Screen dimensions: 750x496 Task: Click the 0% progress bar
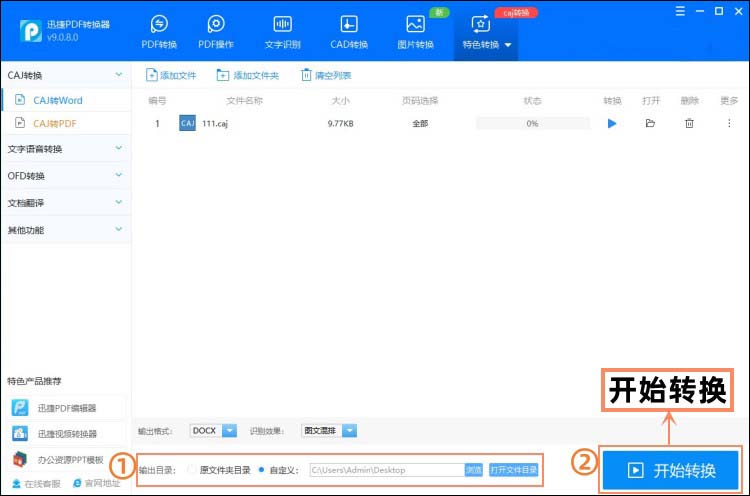532,123
